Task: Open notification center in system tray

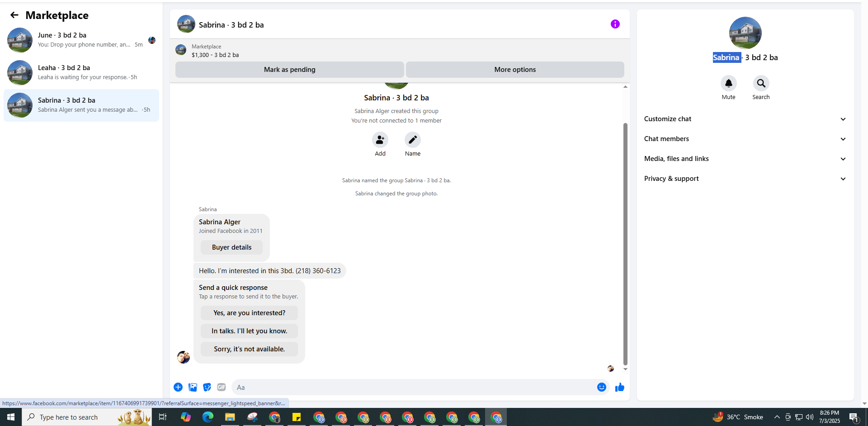Action: 854,417
